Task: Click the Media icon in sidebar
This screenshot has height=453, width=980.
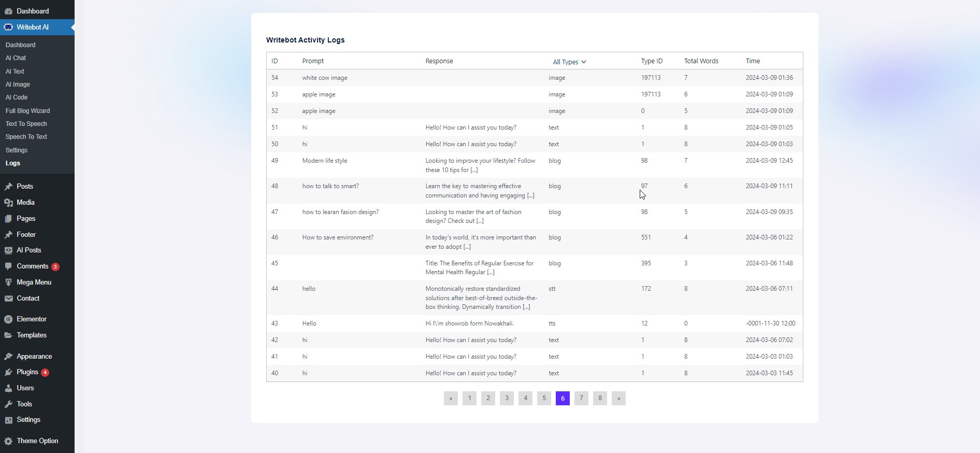Action: 8,203
